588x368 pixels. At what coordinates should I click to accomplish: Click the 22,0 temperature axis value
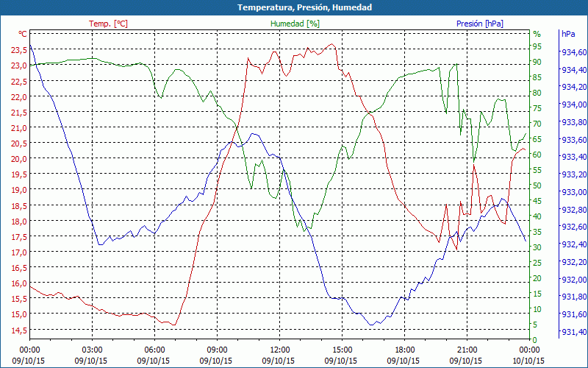point(19,97)
